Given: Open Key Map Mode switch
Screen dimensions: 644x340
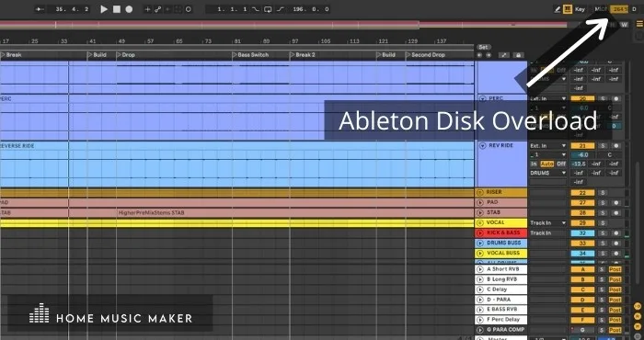Looking at the screenshot, I should tap(580, 9).
